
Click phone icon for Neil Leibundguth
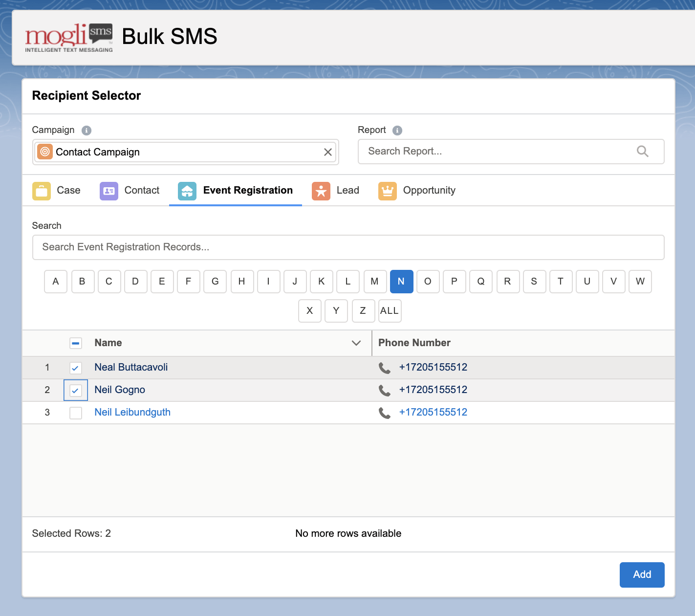385,413
